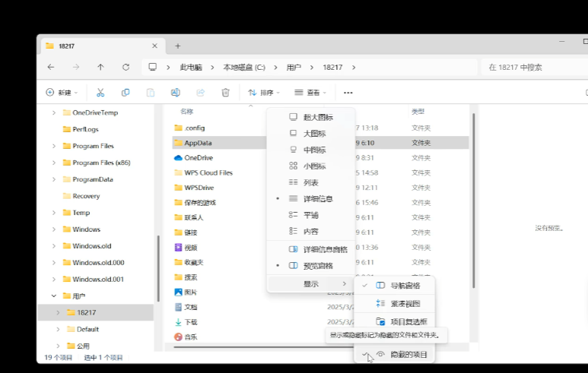Viewport: 588px width, 373px height.
Task: Select Recovery in navigation tree
Action: pyautogui.click(x=86, y=196)
